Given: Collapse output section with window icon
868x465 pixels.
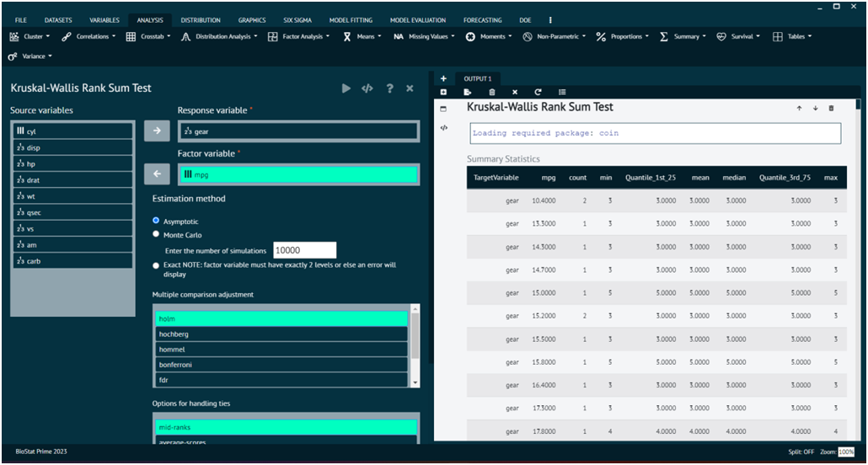Looking at the screenshot, I should pos(443,109).
